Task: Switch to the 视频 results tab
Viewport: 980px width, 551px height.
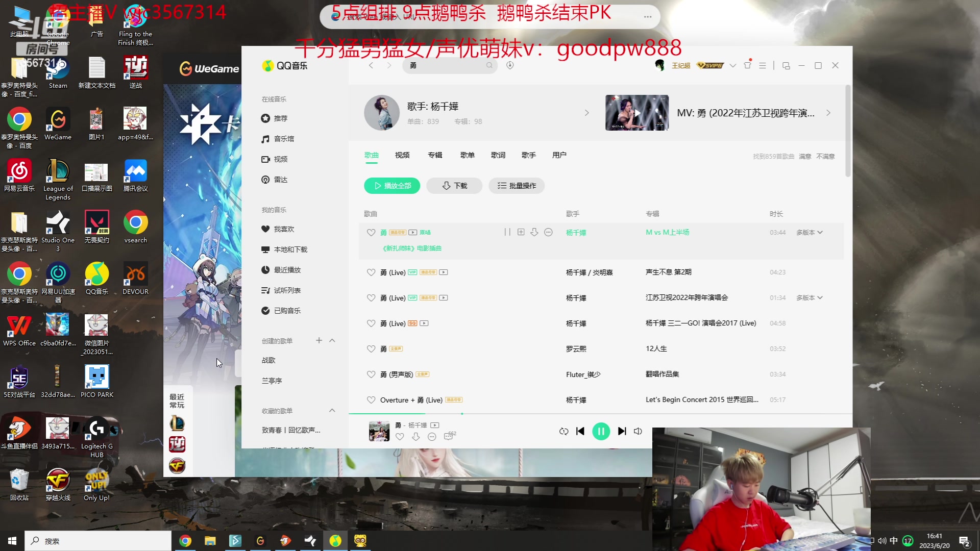Action: click(x=402, y=155)
